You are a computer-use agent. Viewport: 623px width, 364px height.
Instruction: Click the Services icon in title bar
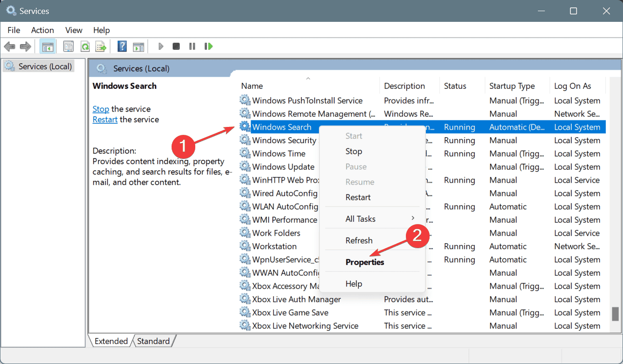point(11,11)
